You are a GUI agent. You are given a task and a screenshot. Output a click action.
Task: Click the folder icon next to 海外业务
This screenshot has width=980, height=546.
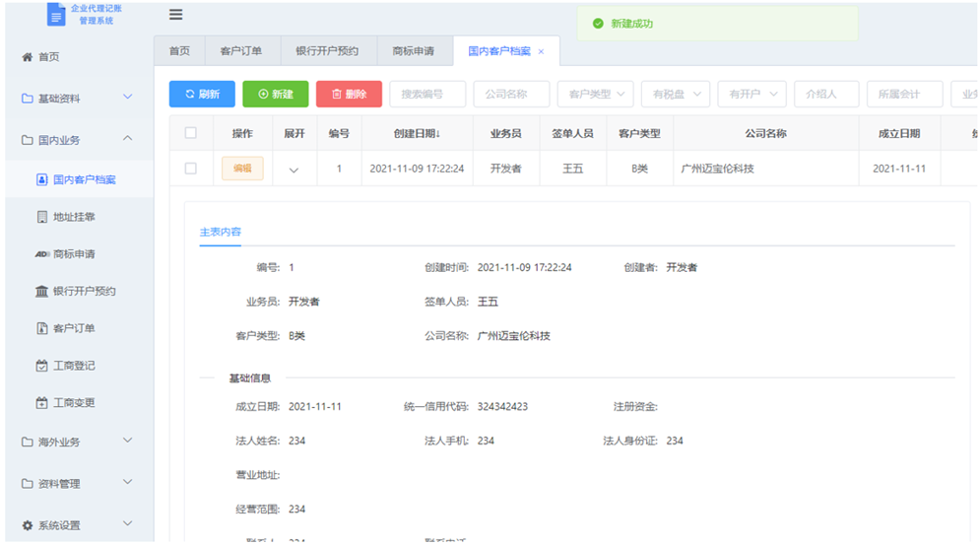pos(27,443)
